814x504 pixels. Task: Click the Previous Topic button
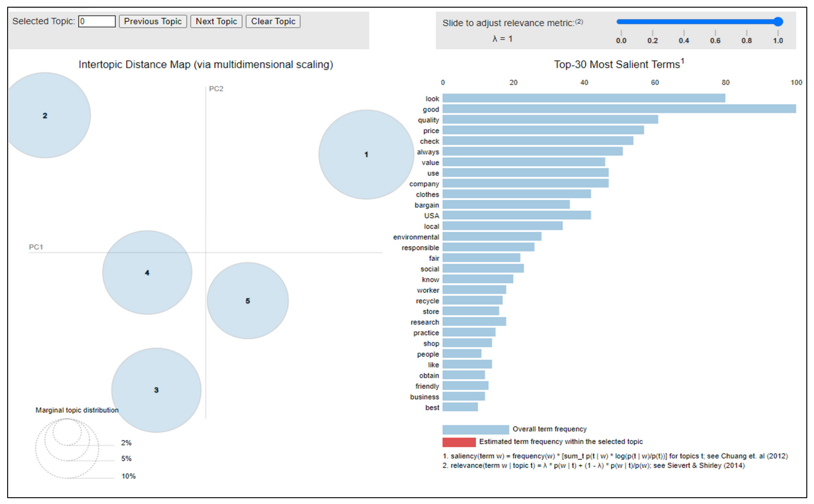pos(153,21)
